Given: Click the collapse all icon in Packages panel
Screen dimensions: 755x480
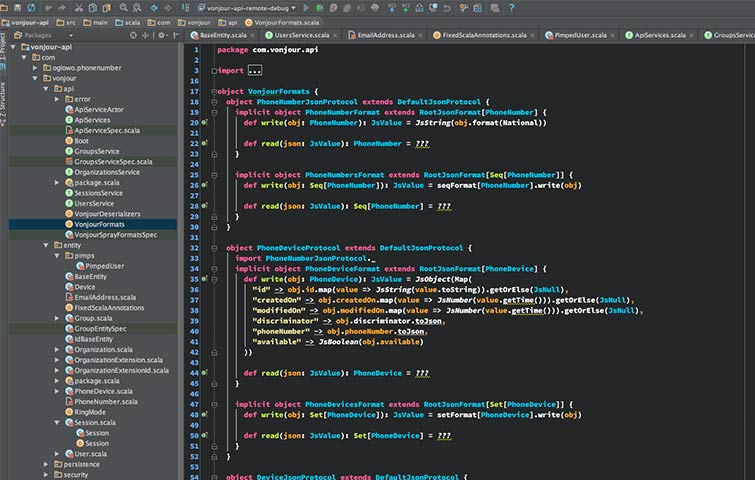Looking at the screenshot, I should [x=145, y=35].
